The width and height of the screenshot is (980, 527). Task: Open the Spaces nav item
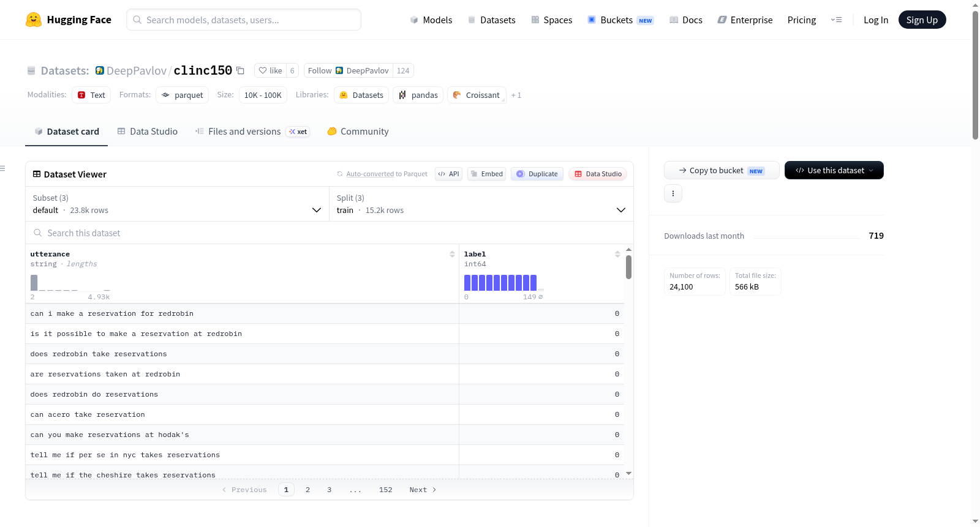tap(551, 20)
